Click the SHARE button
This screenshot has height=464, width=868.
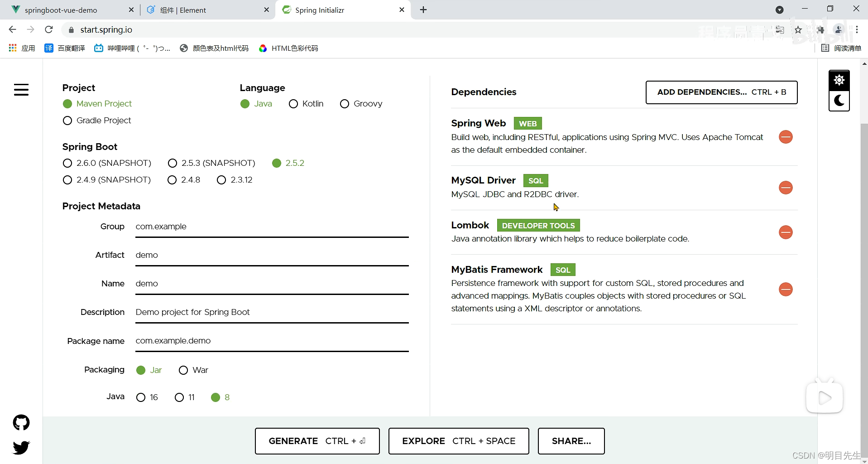pos(571,441)
